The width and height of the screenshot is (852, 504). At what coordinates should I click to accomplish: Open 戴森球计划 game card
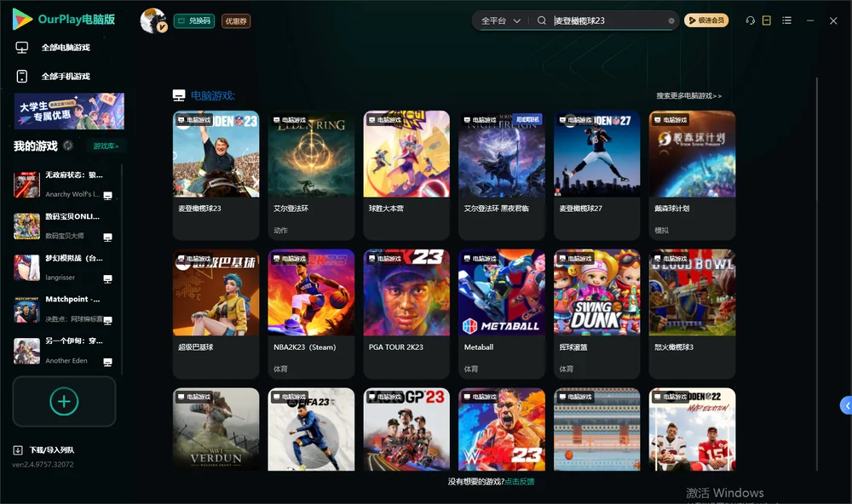click(x=692, y=175)
